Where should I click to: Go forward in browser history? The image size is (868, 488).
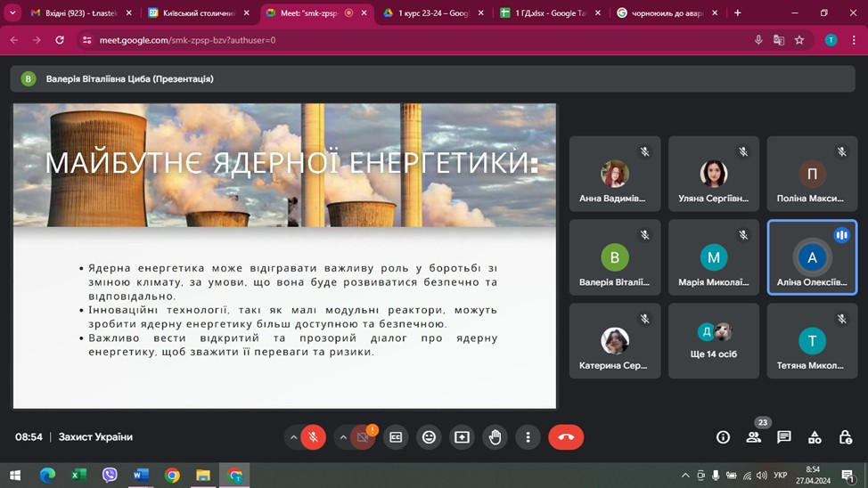tap(37, 40)
